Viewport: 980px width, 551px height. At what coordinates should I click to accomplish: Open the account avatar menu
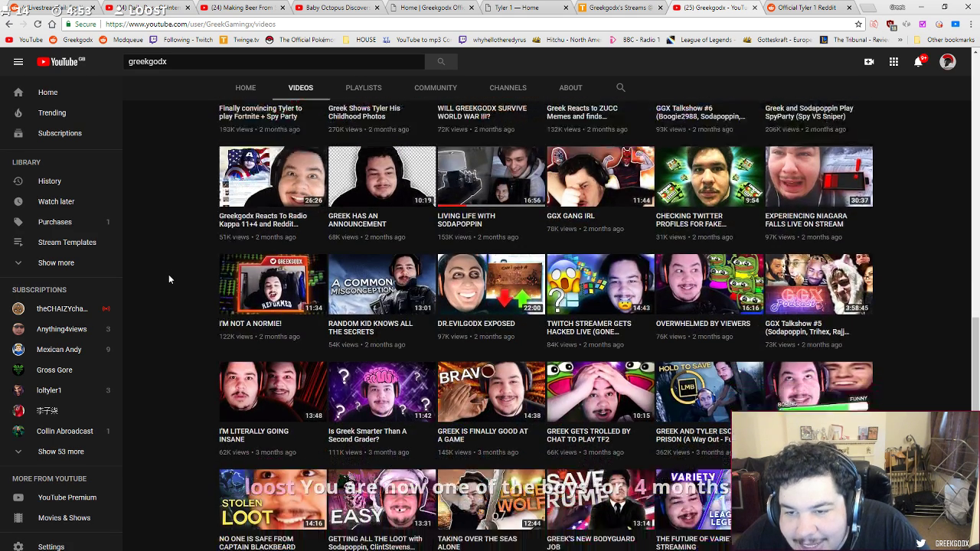(x=948, y=62)
